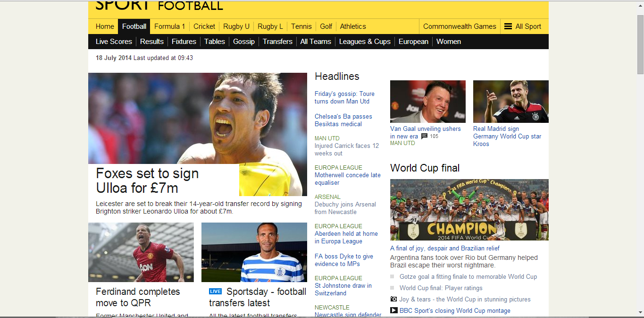Open St Johnstone draw in Switzerland link

click(x=343, y=290)
